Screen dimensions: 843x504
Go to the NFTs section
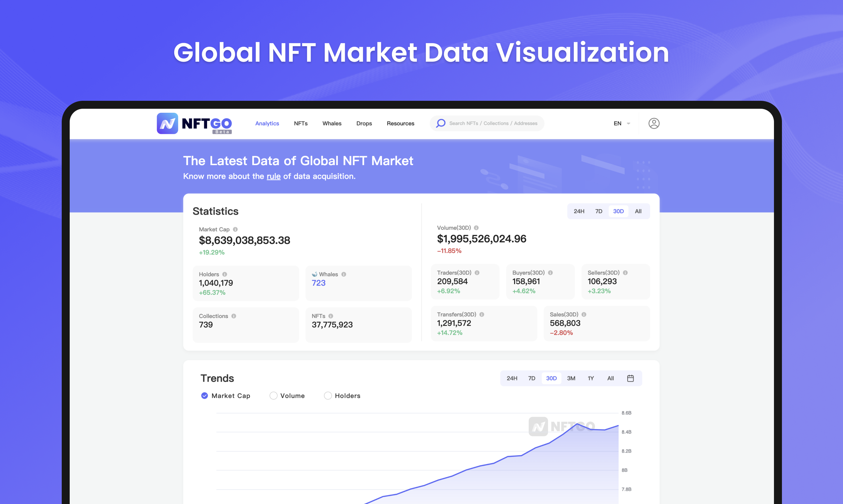(x=300, y=123)
